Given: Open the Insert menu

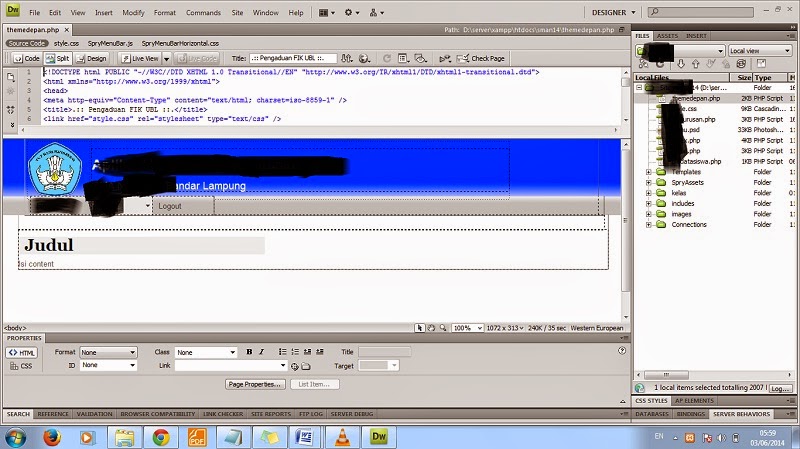Looking at the screenshot, I should point(104,13).
